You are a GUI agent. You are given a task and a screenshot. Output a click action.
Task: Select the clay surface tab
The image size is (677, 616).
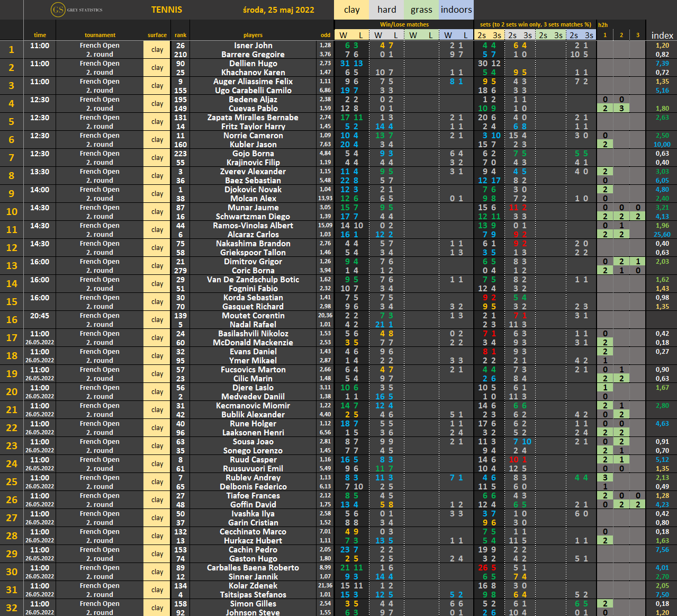click(x=351, y=10)
